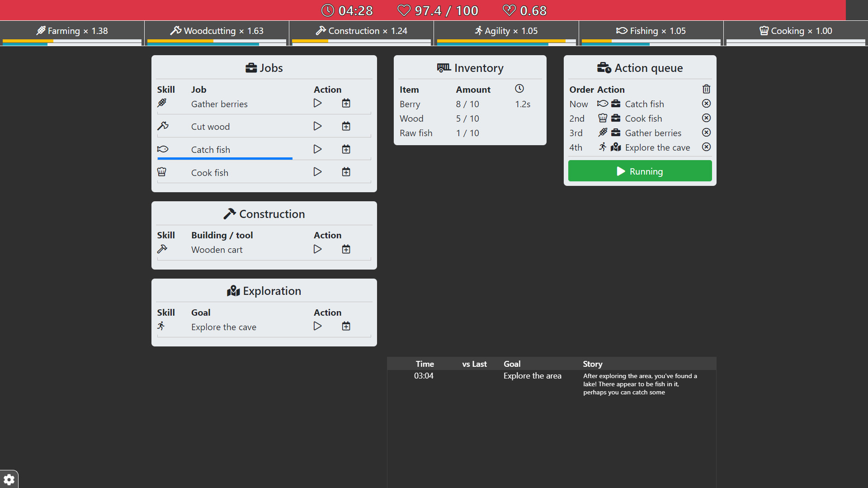Viewport: 868px width, 488px height.
Task: Switch to the Cooking tab
Action: pos(796,31)
